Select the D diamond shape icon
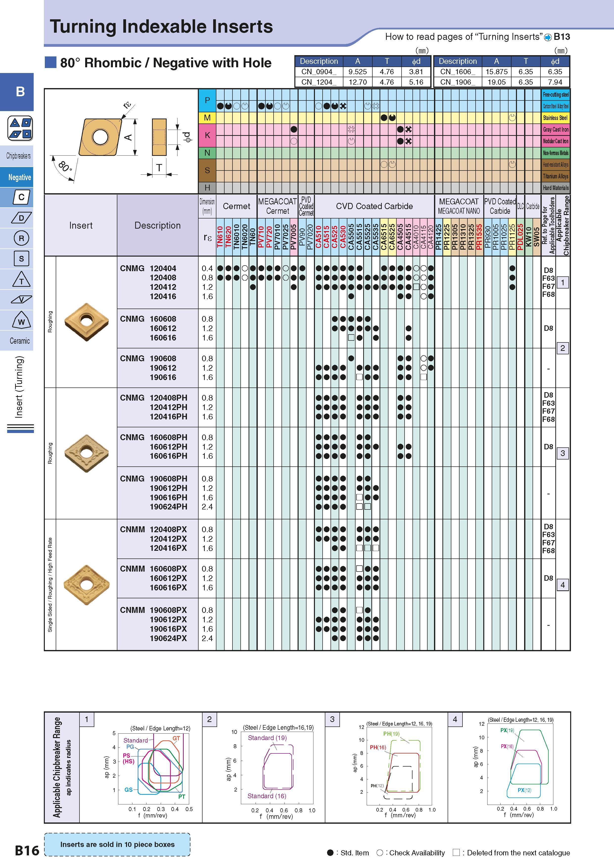Image resolution: width=614 pixels, height=868 pixels. click(x=21, y=218)
